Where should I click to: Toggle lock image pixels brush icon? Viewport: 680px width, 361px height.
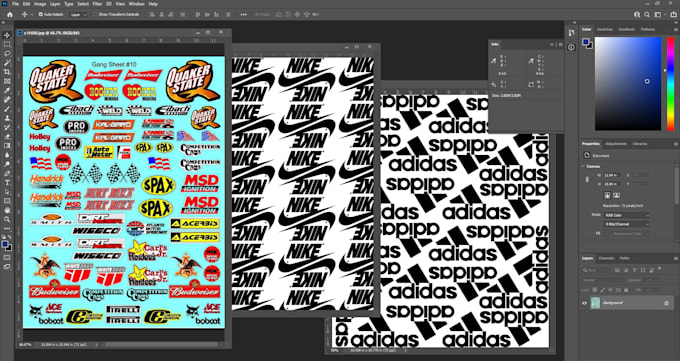tap(603, 289)
